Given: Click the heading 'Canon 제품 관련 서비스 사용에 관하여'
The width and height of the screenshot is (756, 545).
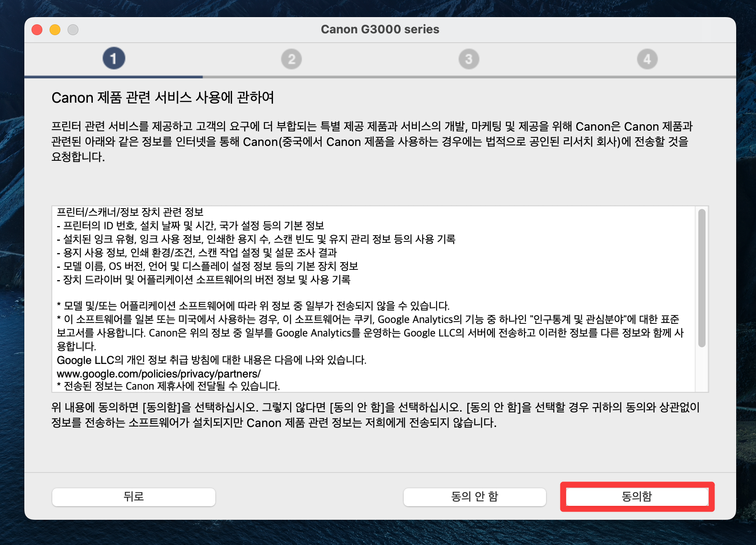Looking at the screenshot, I should [x=163, y=97].
